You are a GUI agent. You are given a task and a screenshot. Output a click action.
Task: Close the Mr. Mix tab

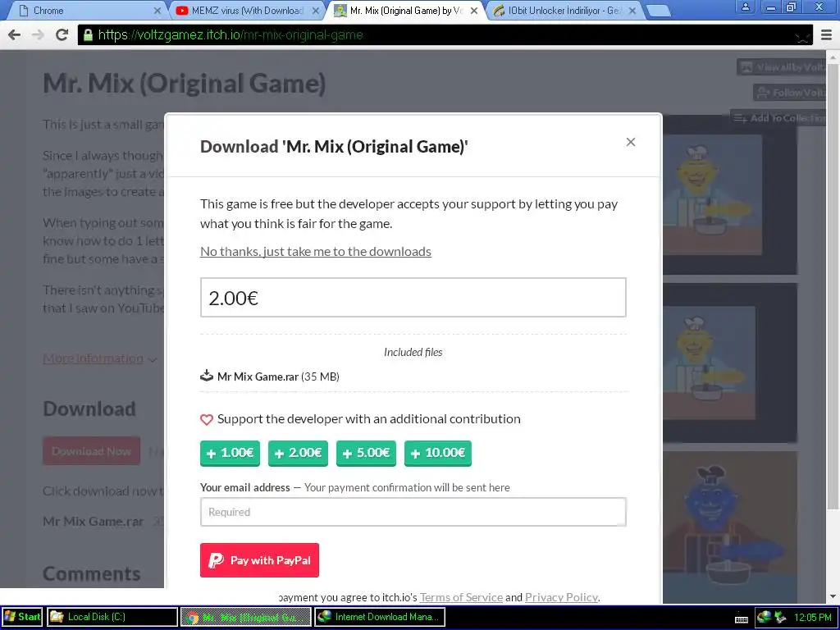tap(474, 10)
